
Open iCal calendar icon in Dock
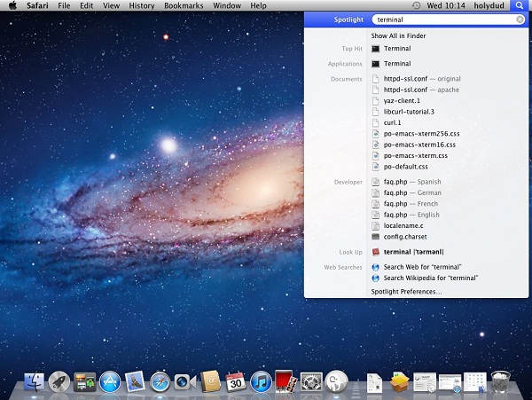235,381
